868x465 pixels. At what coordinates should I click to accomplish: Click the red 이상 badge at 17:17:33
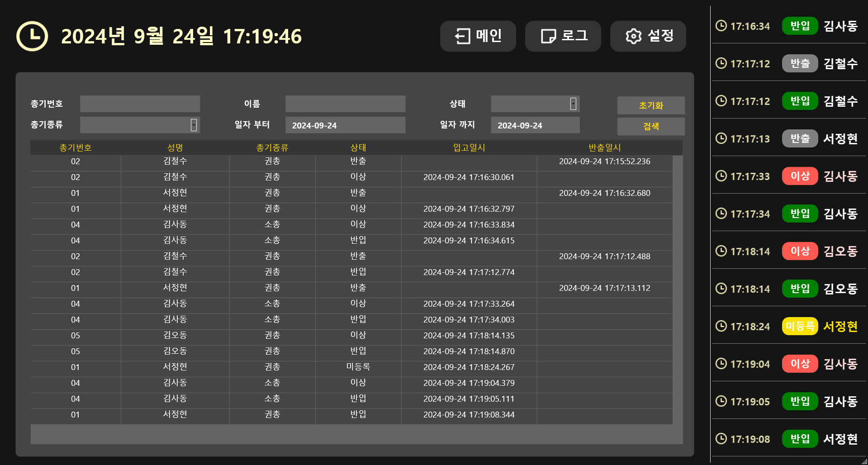point(800,176)
